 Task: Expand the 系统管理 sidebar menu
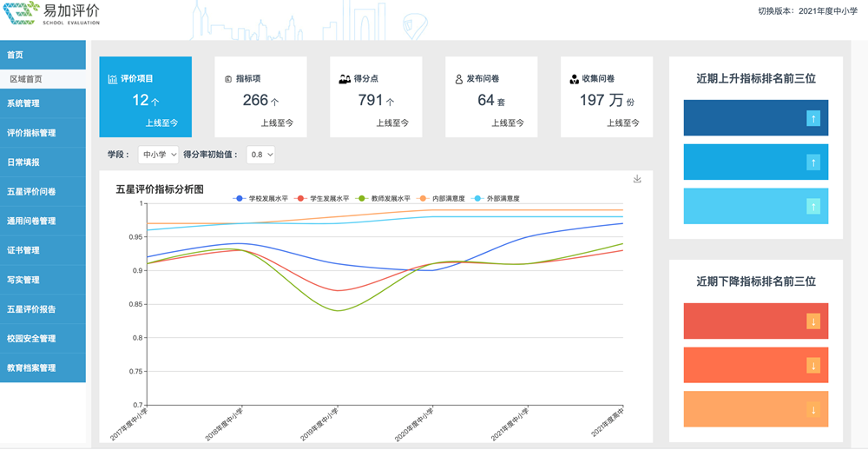coord(43,103)
